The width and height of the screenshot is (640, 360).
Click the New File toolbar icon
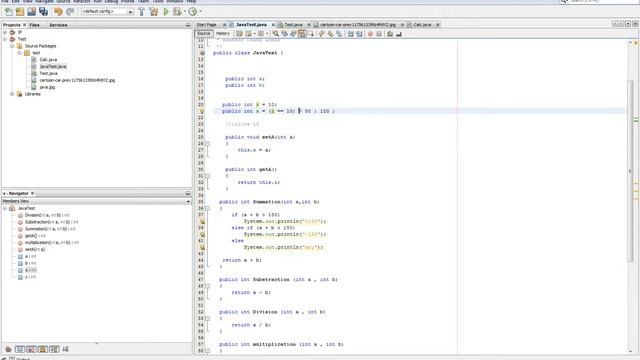pyautogui.click(x=9, y=12)
